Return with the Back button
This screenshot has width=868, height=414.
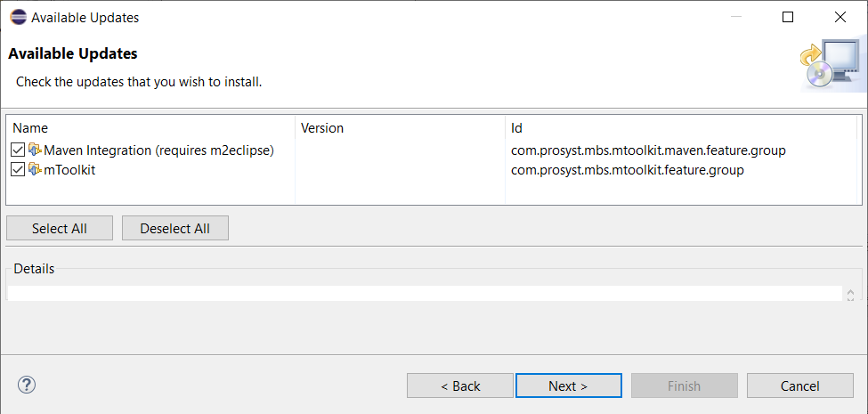460,386
